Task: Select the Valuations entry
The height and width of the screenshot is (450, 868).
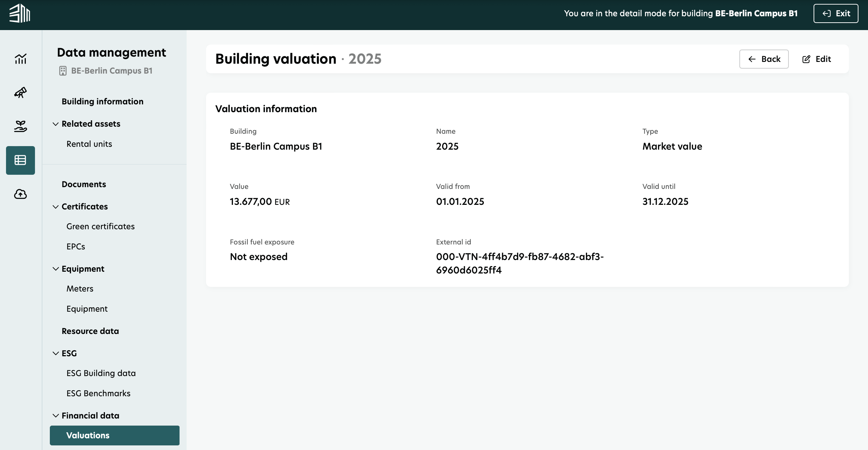Action: pyautogui.click(x=88, y=435)
